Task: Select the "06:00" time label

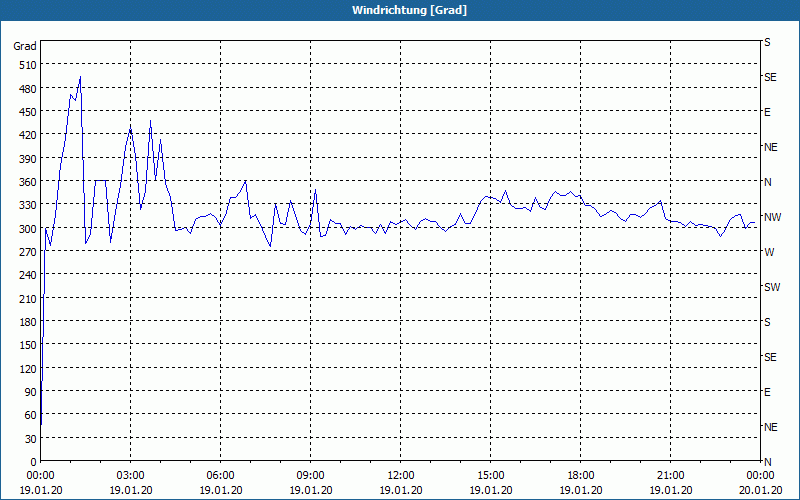Action: 220,476
